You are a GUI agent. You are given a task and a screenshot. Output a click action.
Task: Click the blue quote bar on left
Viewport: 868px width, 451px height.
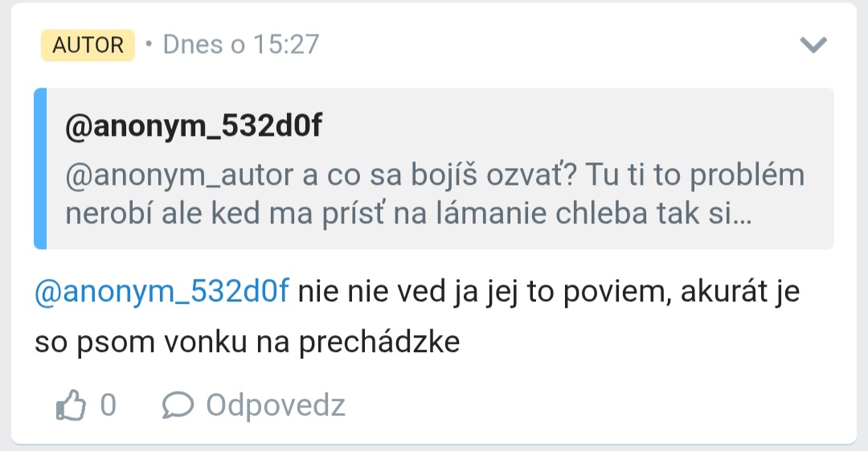[x=40, y=169]
